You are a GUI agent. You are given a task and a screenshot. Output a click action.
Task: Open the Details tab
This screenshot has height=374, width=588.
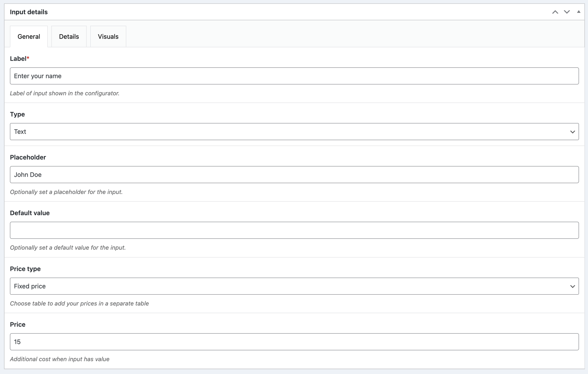pyautogui.click(x=69, y=37)
